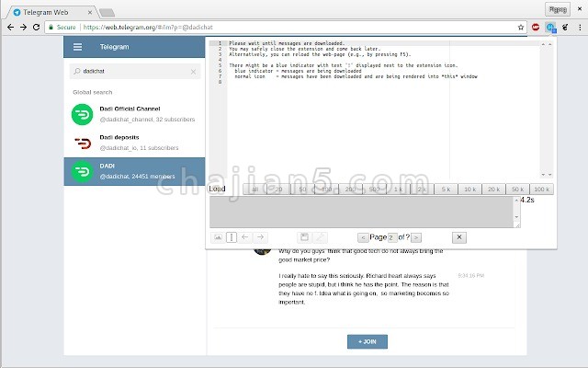Open a new browser tab
Viewport: 588px width, 368px height.
tap(107, 13)
